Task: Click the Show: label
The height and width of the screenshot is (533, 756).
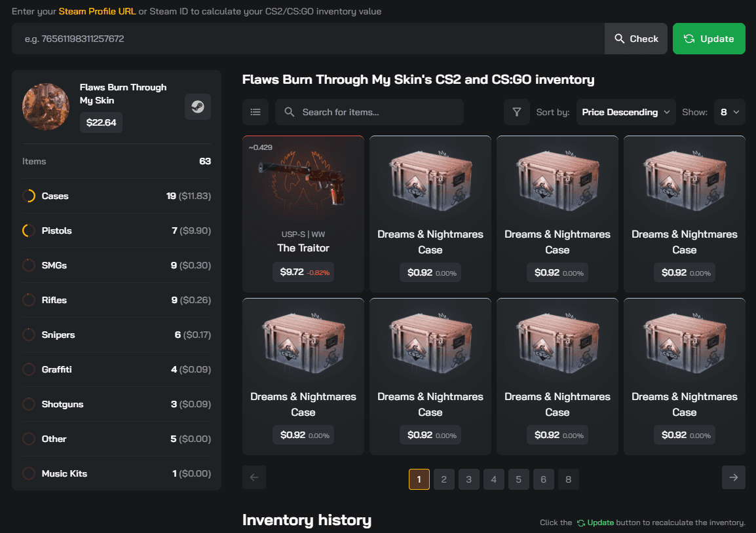Action: coord(695,112)
